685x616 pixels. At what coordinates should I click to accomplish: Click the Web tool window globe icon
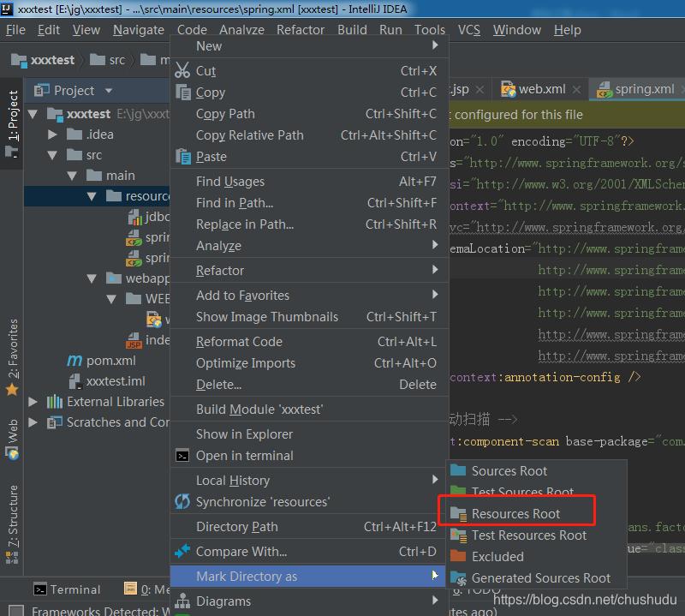click(x=13, y=453)
